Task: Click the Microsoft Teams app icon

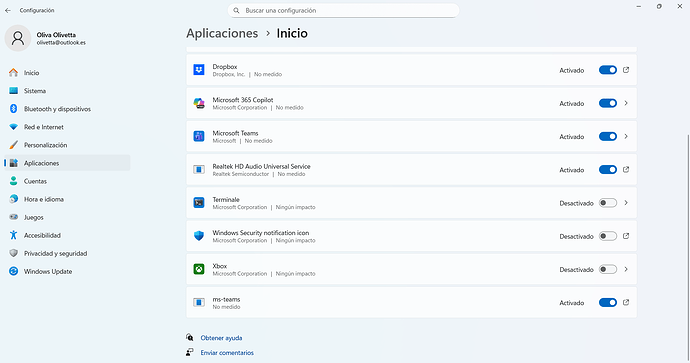Action: coord(199,136)
